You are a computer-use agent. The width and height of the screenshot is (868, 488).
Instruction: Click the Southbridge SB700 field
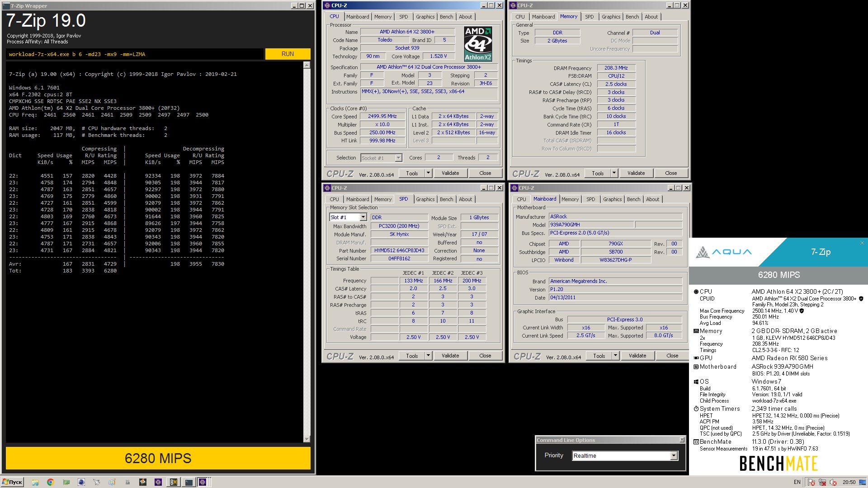pyautogui.click(x=616, y=252)
